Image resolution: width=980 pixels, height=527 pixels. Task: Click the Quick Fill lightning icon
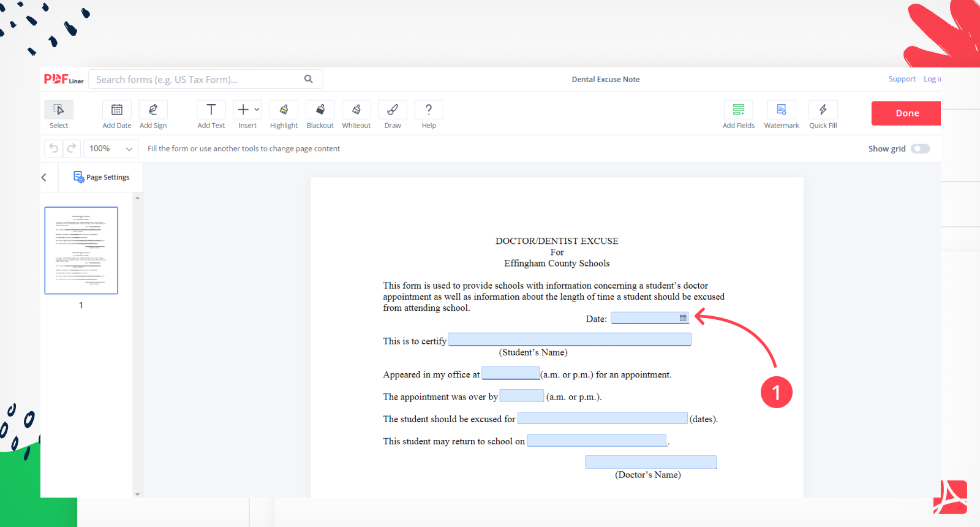pyautogui.click(x=823, y=110)
